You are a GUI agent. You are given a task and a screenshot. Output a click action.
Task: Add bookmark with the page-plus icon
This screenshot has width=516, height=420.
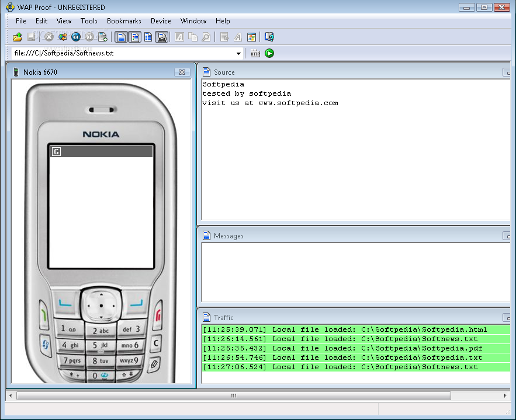coord(103,37)
